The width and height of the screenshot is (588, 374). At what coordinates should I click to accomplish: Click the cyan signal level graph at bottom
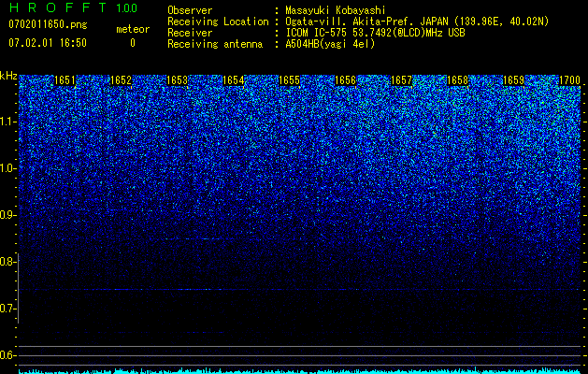pos(300,371)
